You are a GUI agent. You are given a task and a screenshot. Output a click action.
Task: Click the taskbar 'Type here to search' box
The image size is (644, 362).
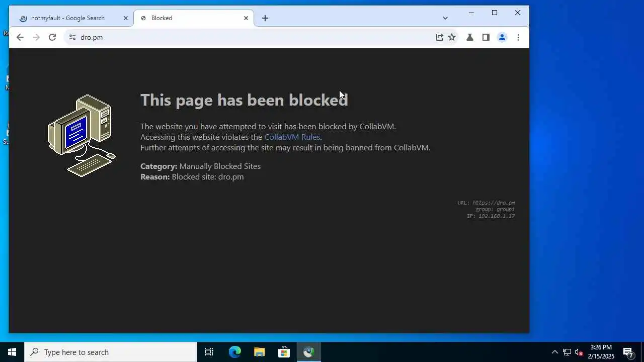(x=111, y=352)
